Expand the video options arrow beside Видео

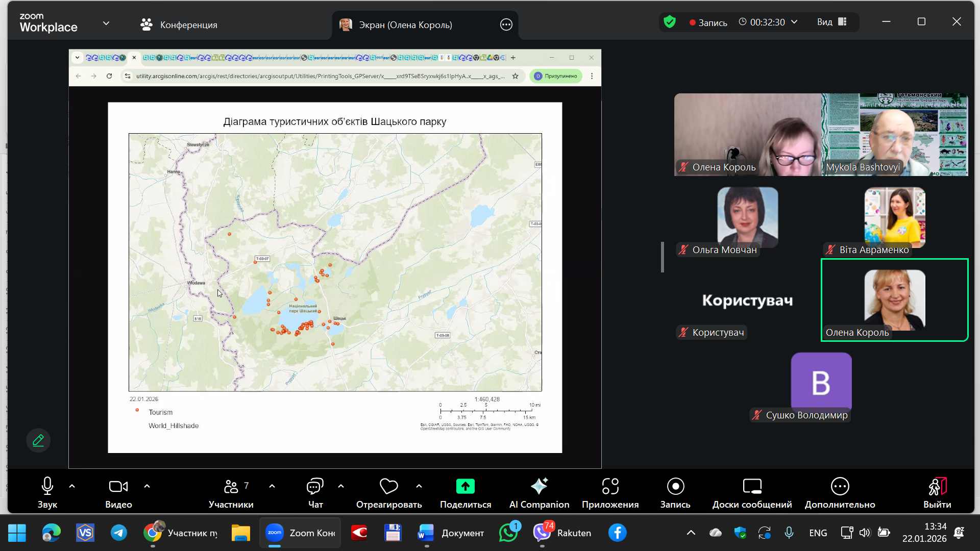pos(147,486)
